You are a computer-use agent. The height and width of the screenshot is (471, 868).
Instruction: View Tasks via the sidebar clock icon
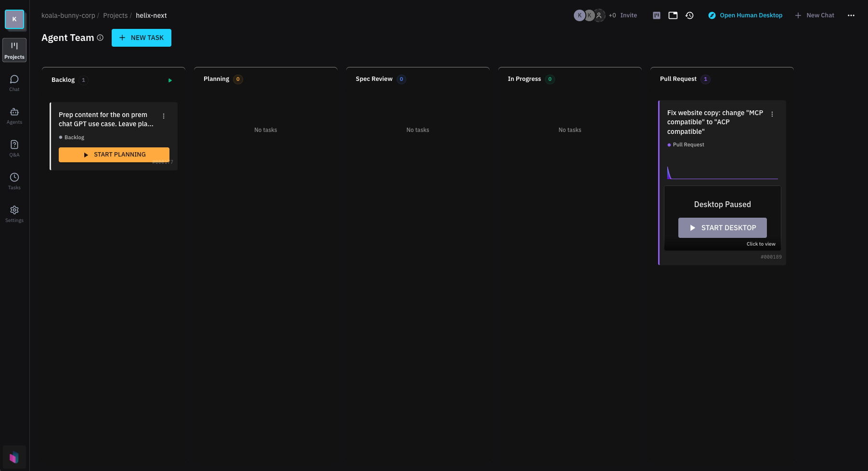pyautogui.click(x=14, y=181)
